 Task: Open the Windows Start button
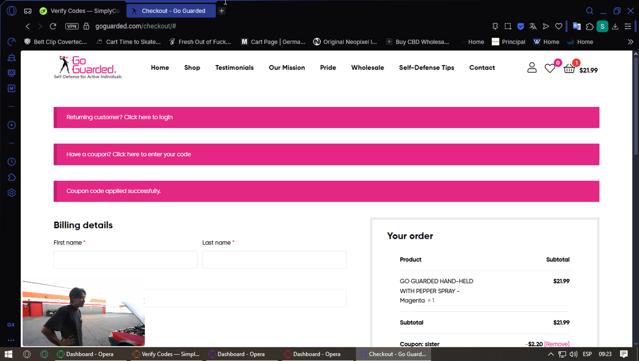click(x=8, y=354)
